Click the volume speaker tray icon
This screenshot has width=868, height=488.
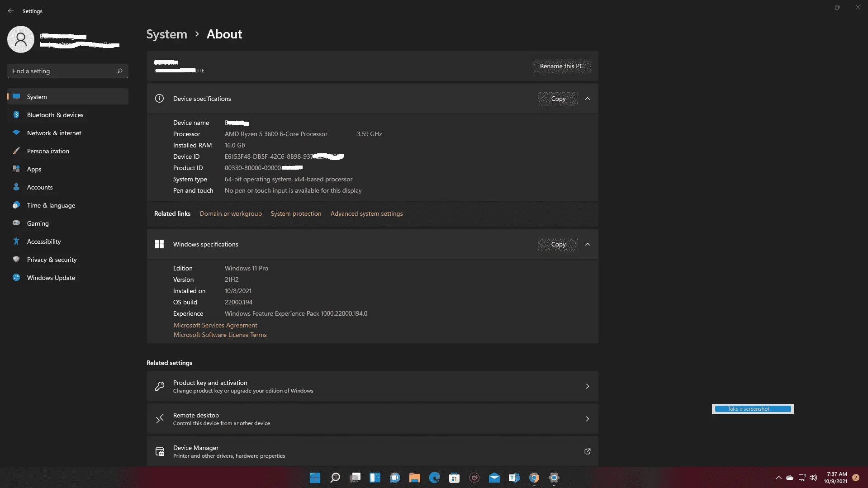813,478
